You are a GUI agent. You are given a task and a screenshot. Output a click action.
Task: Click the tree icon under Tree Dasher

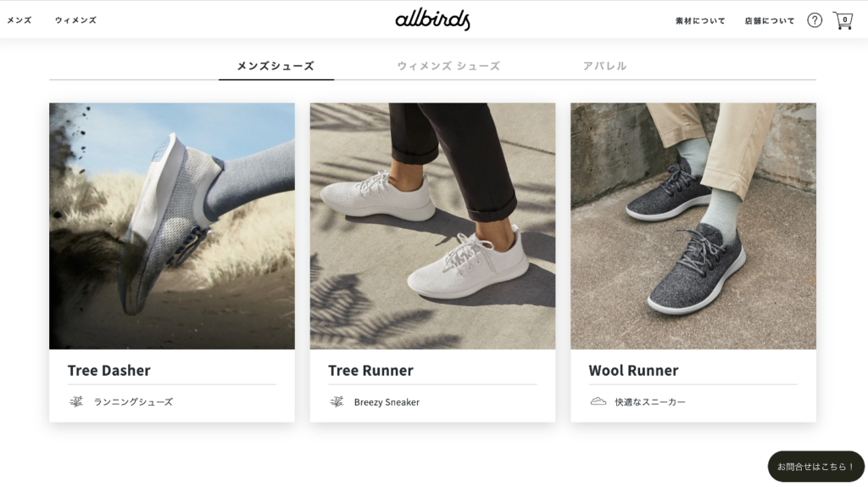tap(75, 401)
